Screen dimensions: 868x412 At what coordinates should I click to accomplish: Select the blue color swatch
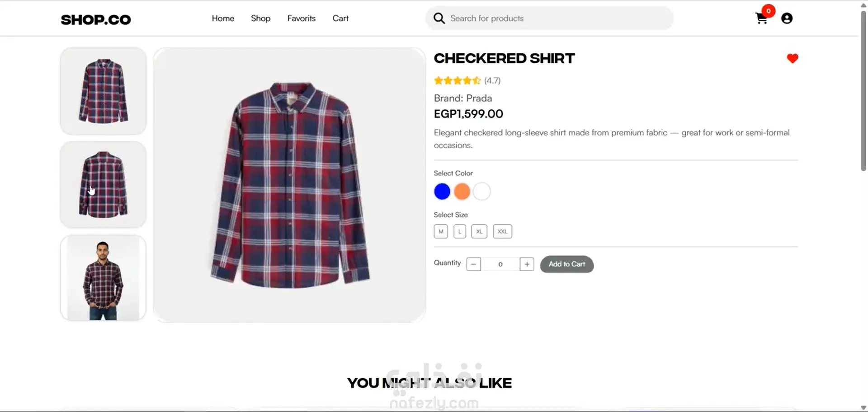coord(442,192)
